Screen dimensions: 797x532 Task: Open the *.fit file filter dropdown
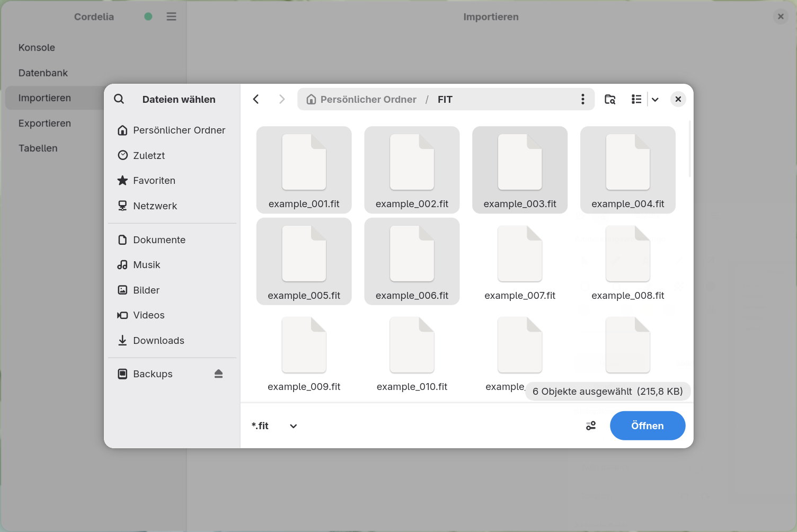coord(274,425)
